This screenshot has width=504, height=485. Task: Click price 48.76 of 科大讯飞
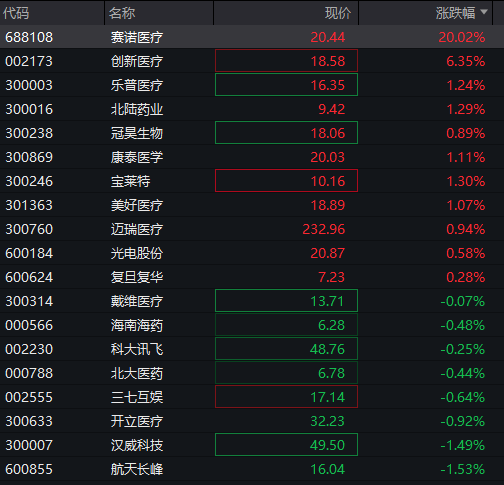[x=328, y=349]
